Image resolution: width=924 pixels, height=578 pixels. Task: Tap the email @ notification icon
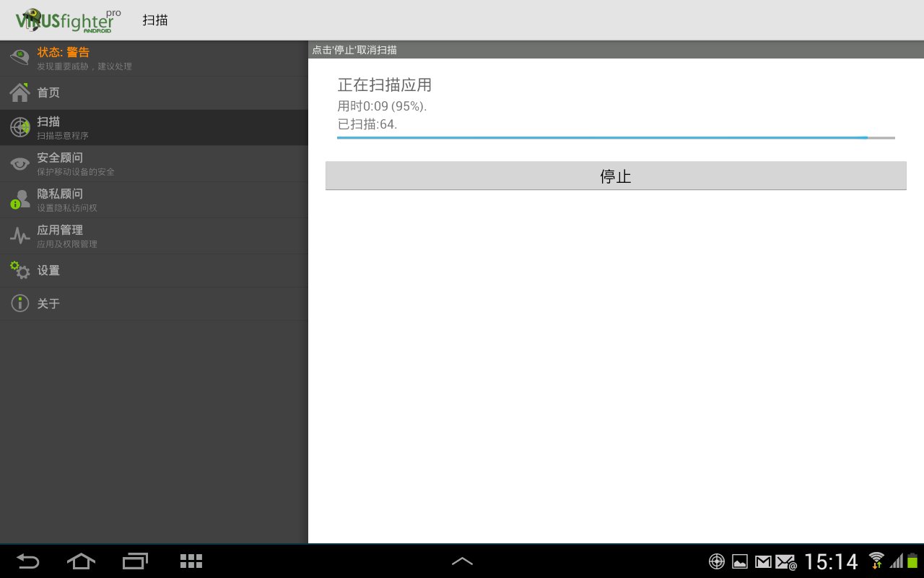[x=786, y=561]
